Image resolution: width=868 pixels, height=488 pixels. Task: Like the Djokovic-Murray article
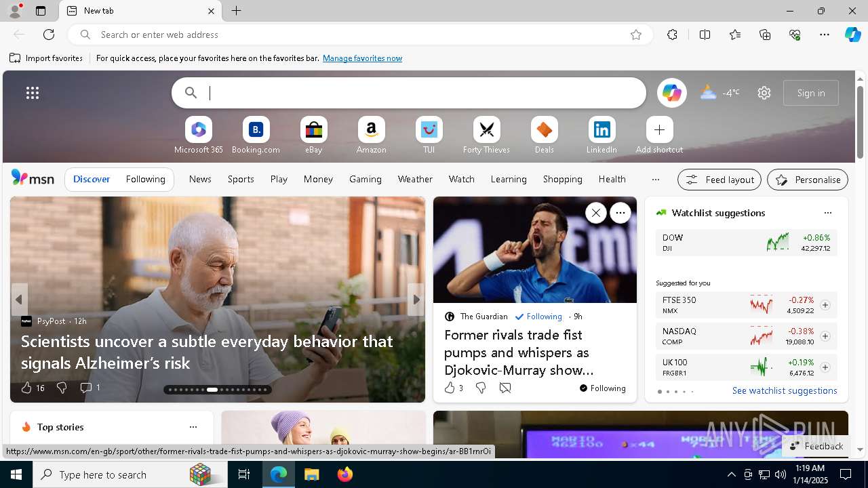pos(450,388)
